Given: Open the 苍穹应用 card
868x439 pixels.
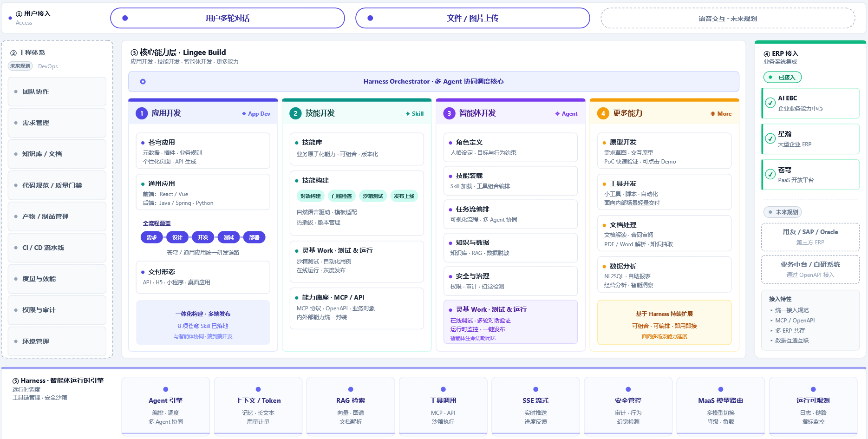Looking at the screenshot, I should [203, 151].
